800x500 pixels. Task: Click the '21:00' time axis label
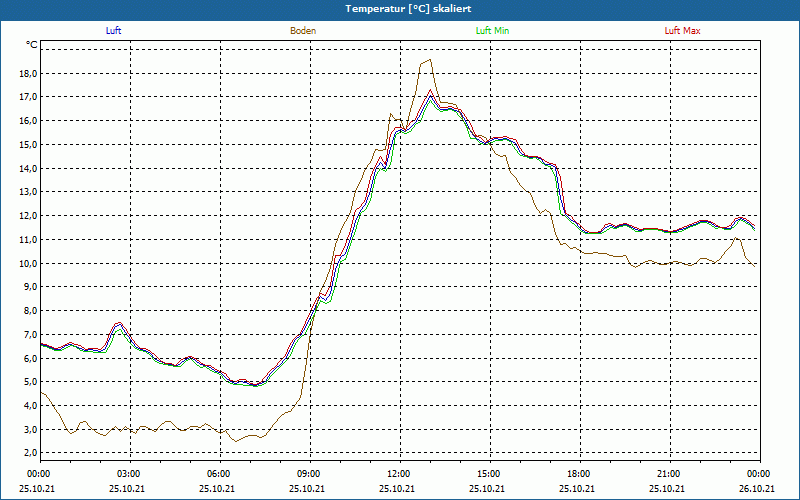tap(668, 474)
